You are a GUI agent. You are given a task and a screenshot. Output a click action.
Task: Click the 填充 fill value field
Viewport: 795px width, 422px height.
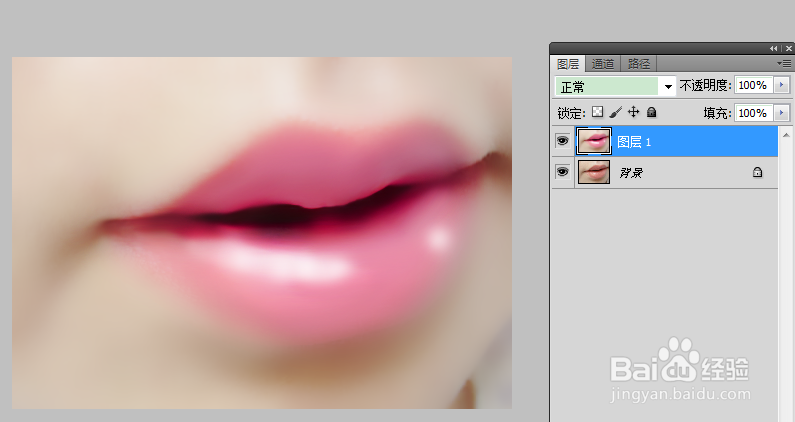(753, 113)
